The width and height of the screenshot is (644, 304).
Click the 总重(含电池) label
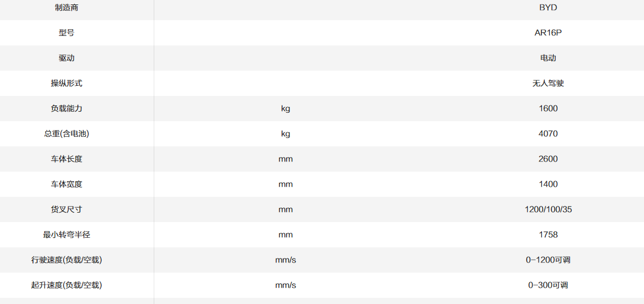[67, 133]
